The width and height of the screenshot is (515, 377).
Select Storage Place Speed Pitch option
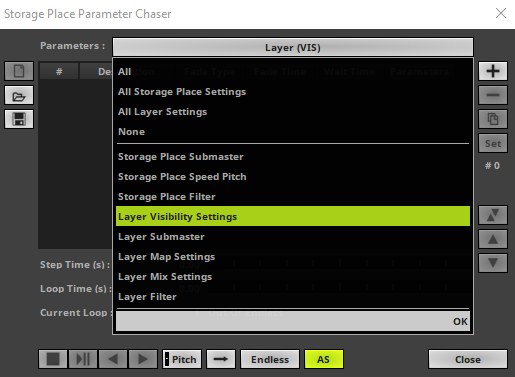(x=182, y=177)
